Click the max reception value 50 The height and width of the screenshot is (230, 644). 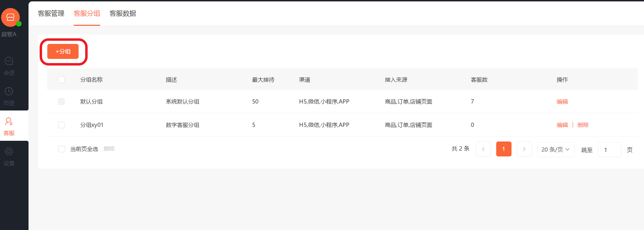255,102
